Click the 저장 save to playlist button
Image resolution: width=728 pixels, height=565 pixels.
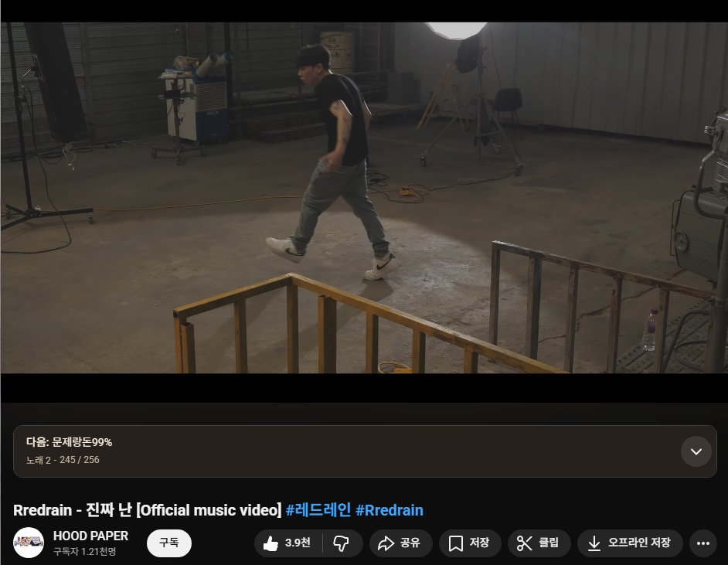[x=470, y=543]
